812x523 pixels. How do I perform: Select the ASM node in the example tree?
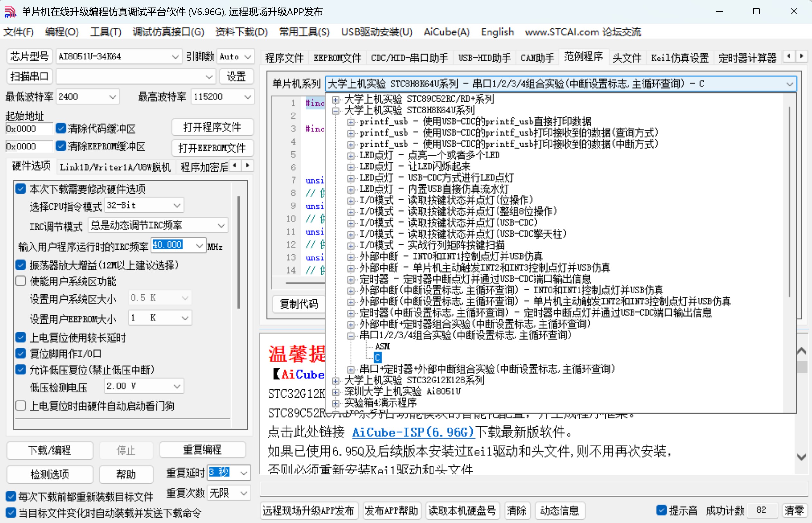(382, 347)
